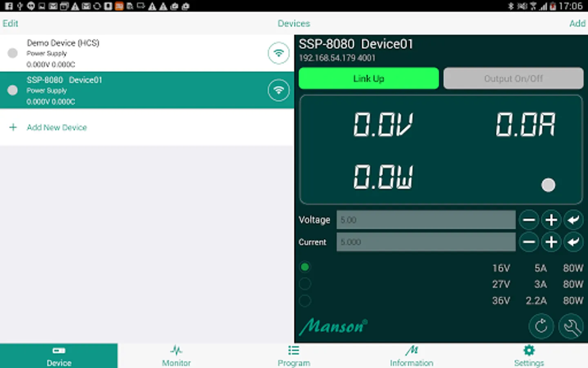Select the SSP-8080 Device01 row
This screenshot has width=588, height=368.
(147, 90)
